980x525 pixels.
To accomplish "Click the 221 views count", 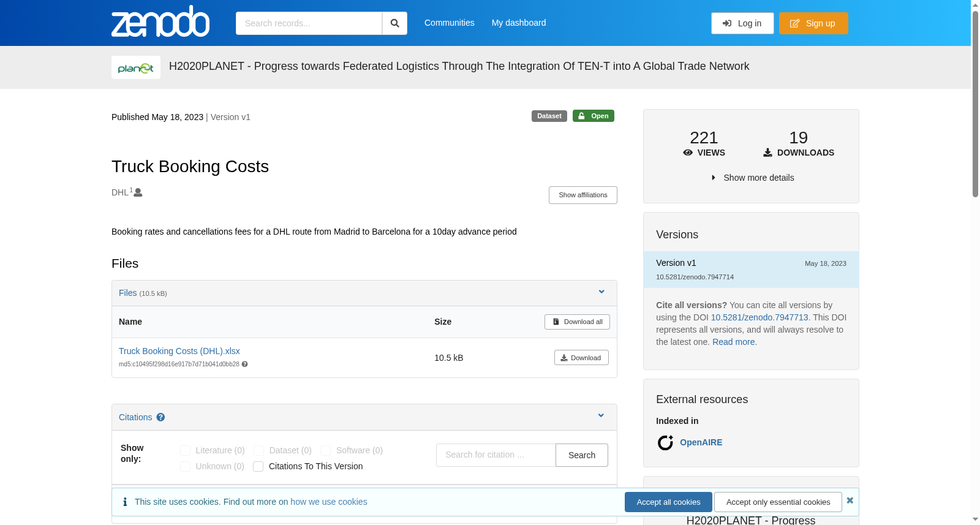I will (704, 138).
